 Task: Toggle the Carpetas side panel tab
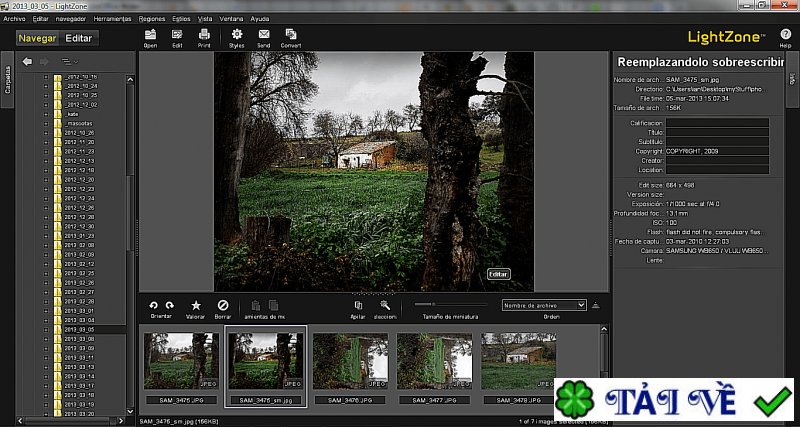[x=7, y=90]
